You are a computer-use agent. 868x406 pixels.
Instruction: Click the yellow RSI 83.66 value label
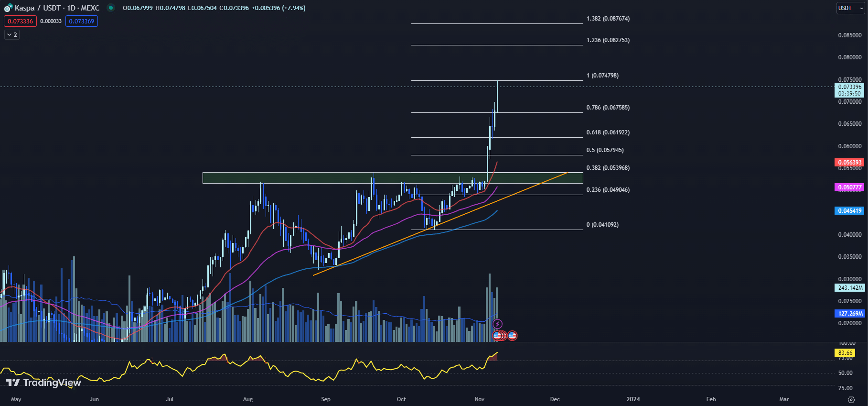point(845,353)
